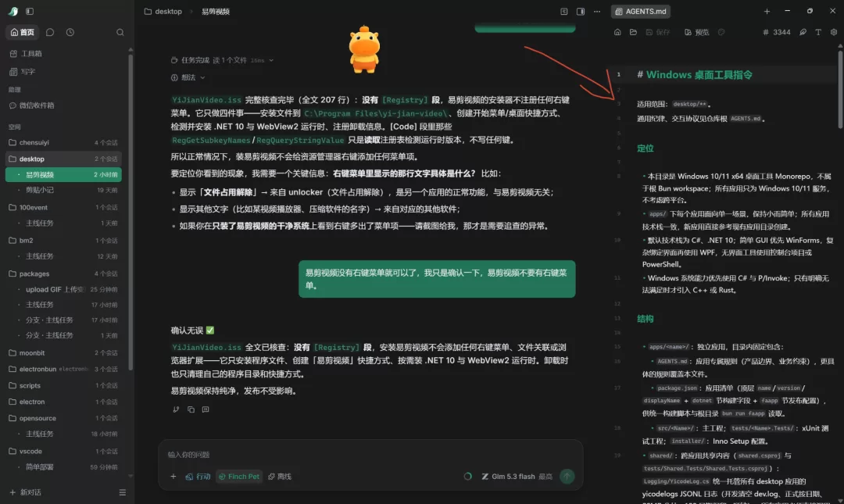Click the 预览 preview button
This screenshot has width=844, height=504.
click(696, 32)
